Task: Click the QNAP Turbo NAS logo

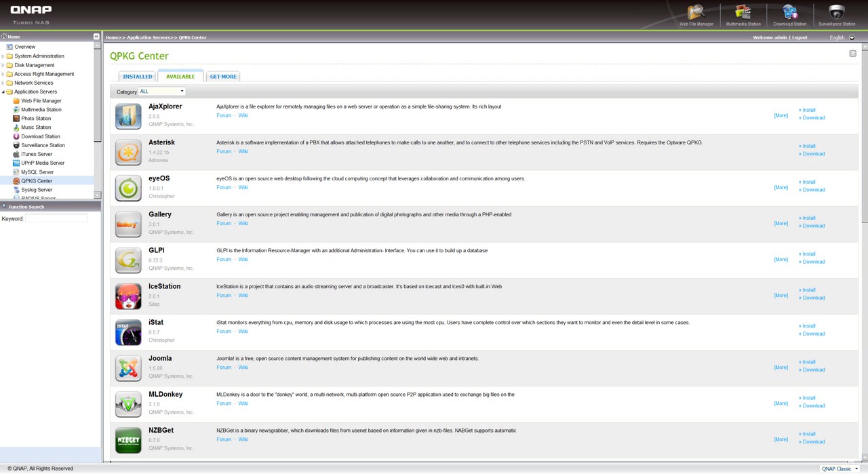Action: [x=31, y=14]
